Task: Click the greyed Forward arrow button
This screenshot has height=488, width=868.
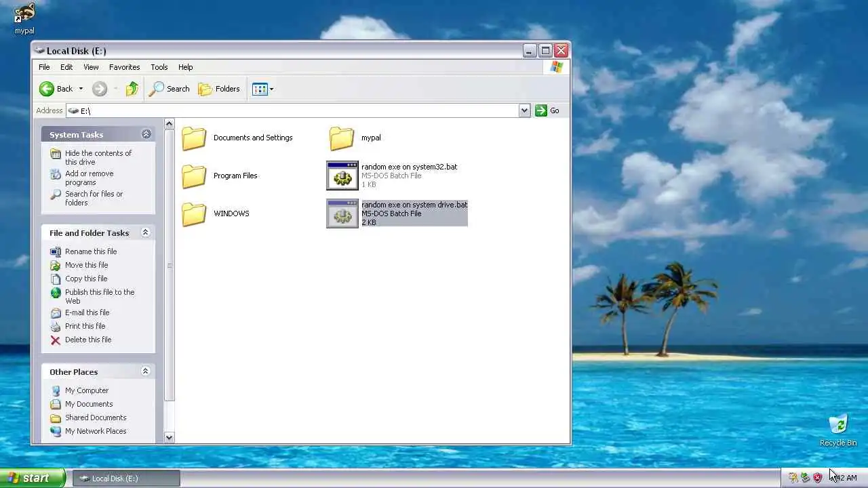Action: [x=100, y=89]
